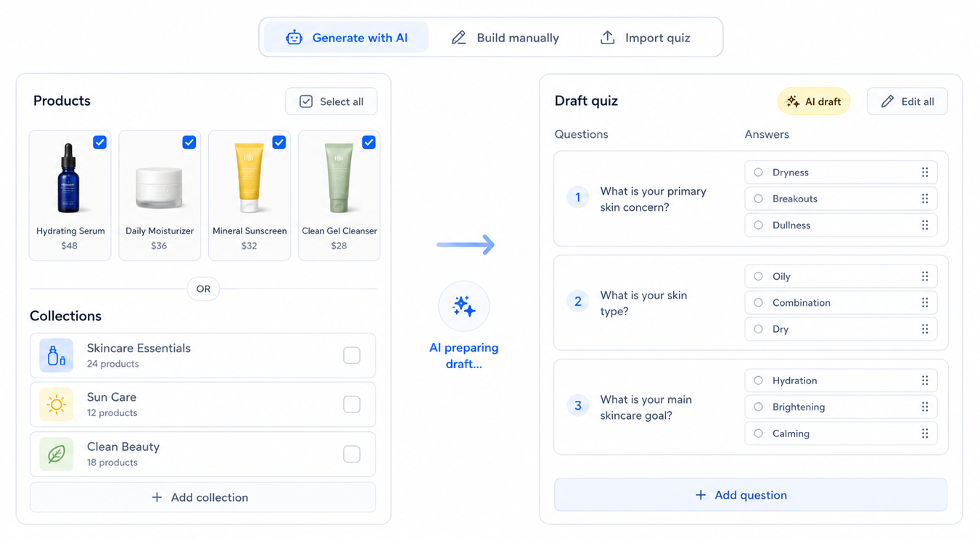This screenshot has width=980, height=540.
Task: Uncheck the Daily Moisturizer product checkbox
Action: pyautogui.click(x=189, y=142)
